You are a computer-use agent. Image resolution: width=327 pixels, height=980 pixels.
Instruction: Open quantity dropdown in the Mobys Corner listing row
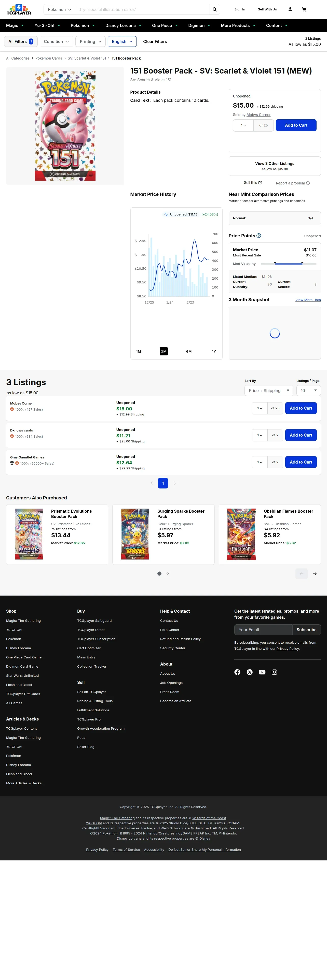[260, 408]
